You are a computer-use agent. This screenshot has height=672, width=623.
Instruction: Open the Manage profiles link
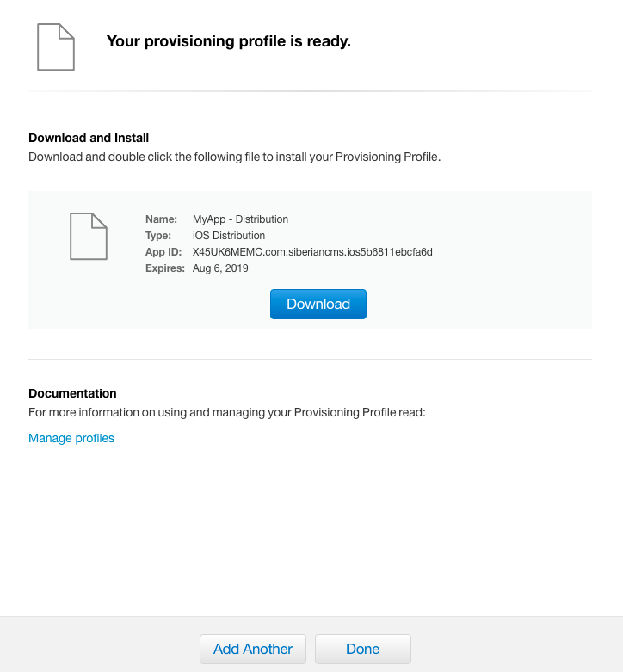tap(71, 438)
